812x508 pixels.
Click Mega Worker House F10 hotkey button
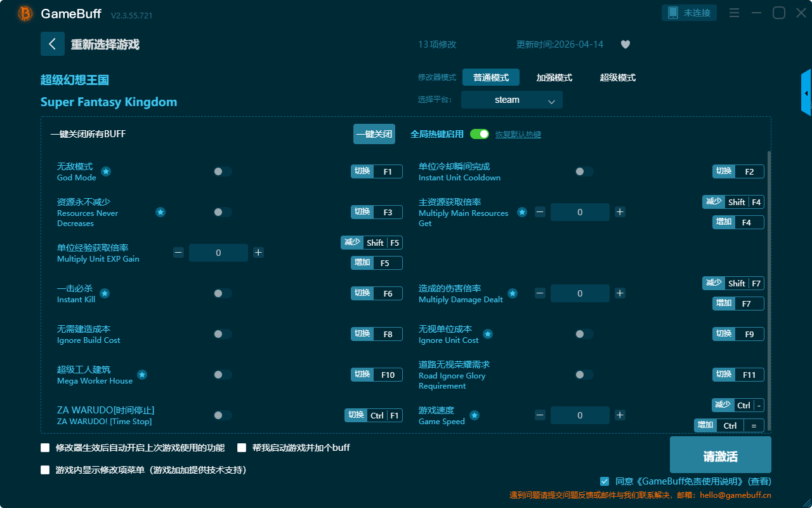tap(377, 375)
